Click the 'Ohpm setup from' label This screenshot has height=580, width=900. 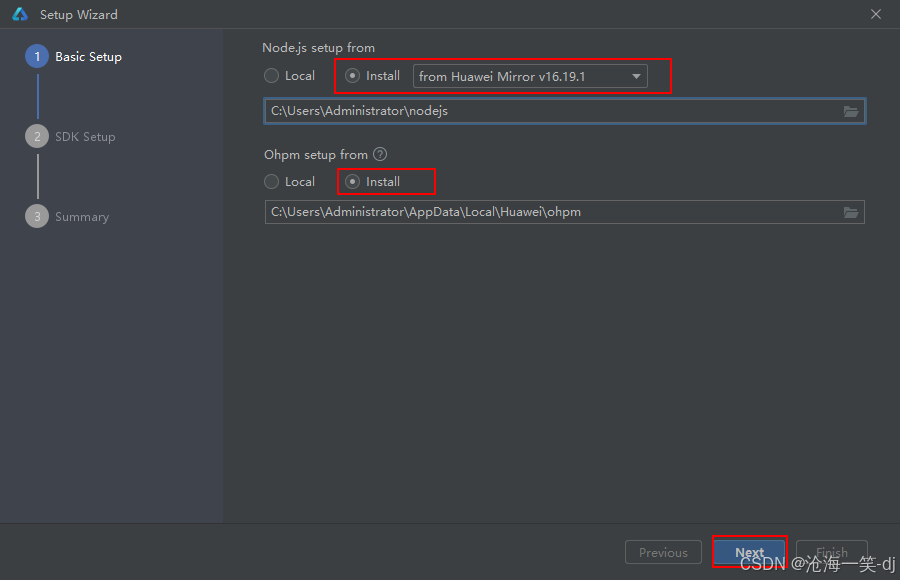click(316, 154)
